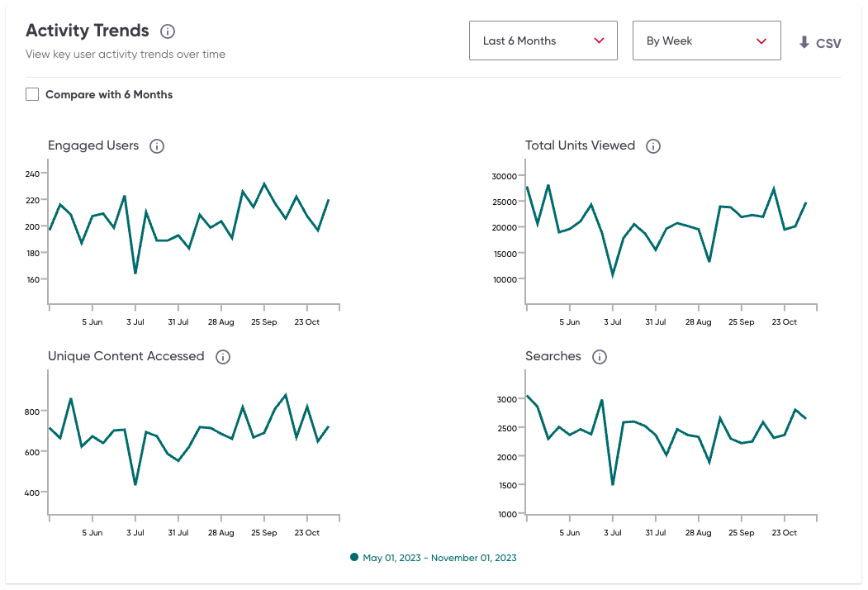
Task: Click the date range legend label text
Action: [439, 558]
